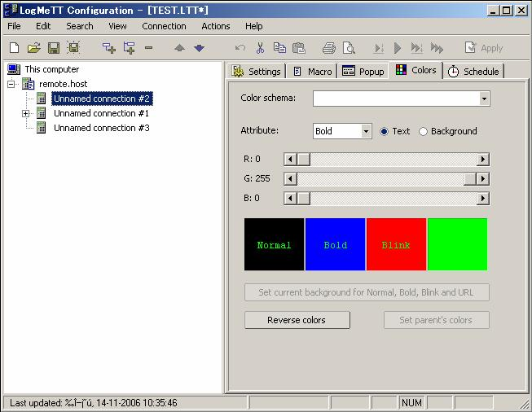The width and height of the screenshot is (532, 412).
Task: Select the Background radio button
Action: 423,131
